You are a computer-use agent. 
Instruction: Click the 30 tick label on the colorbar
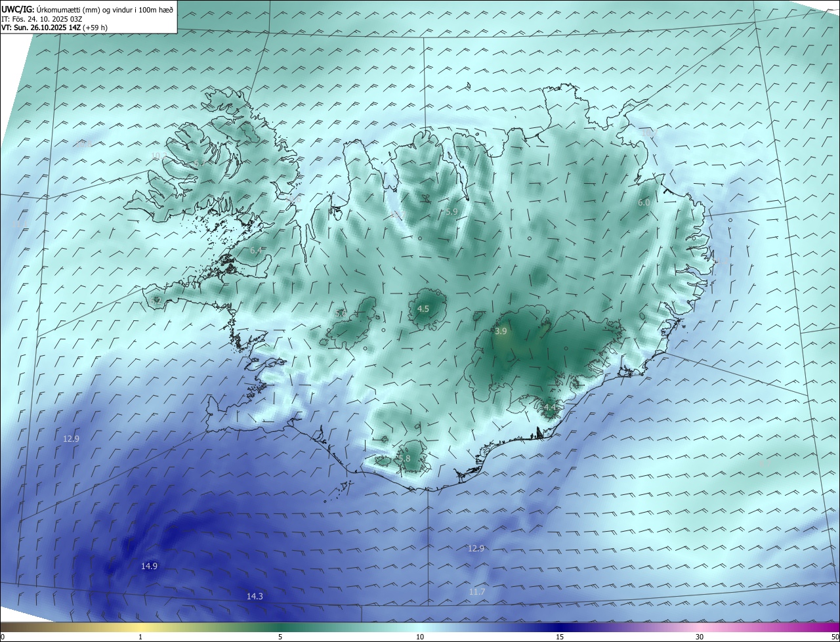coord(700,637)
